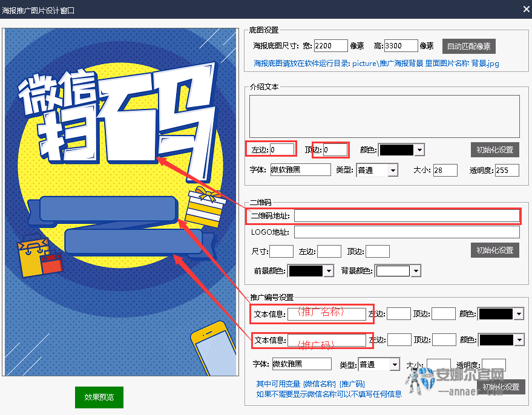Click the black 介绍文本 color swatch
Viewport: 532px width, 415px height.
tap(396, 150)
